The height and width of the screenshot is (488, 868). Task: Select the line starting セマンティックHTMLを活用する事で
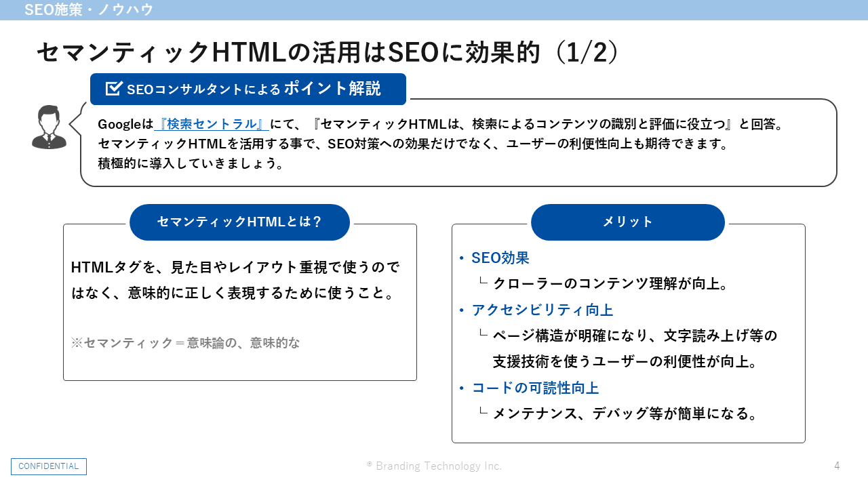click(x=412, y=144)
